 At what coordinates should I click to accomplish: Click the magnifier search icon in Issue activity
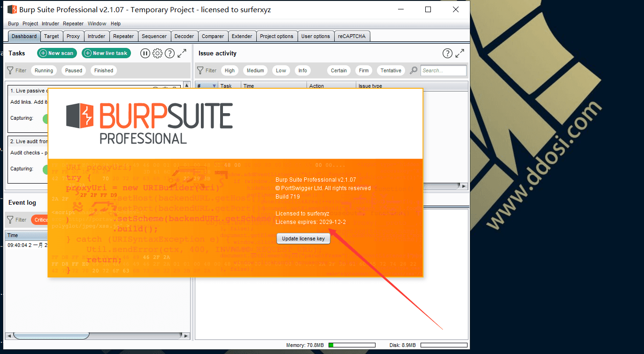coord(414,70)
